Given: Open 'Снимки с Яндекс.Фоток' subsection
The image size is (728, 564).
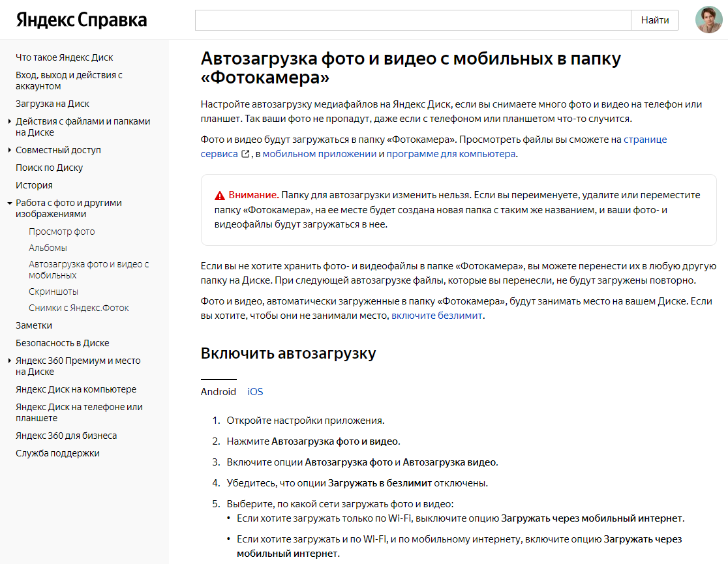Looking at the screenshot, I should pos(79,307).
